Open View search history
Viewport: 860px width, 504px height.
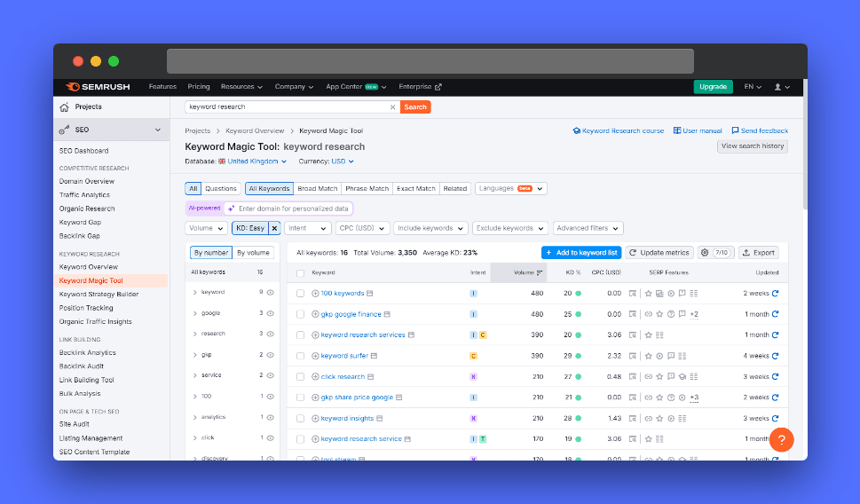(x=753, y=146)
